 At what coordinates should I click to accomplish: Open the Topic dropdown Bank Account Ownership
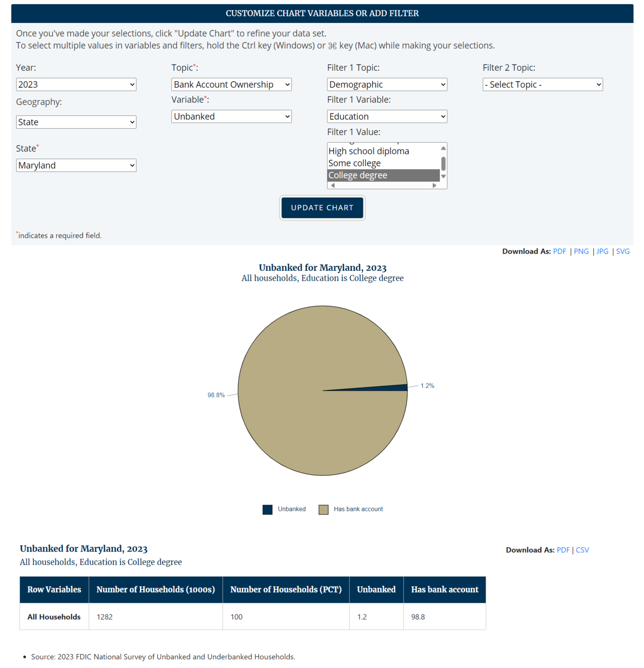click(231, 85)
